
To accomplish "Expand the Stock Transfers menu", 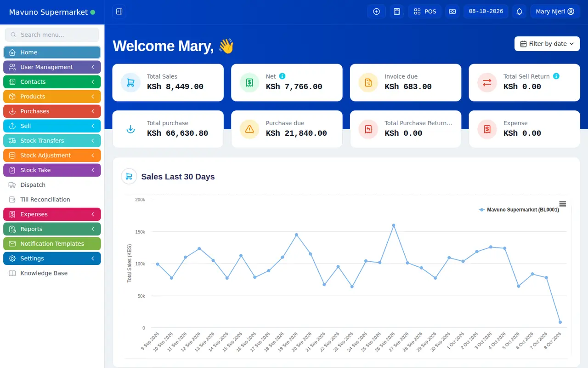I will (x=52, y=141).
